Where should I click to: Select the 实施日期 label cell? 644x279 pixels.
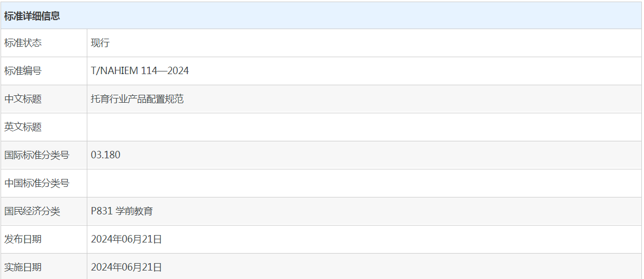click(44, 266)
